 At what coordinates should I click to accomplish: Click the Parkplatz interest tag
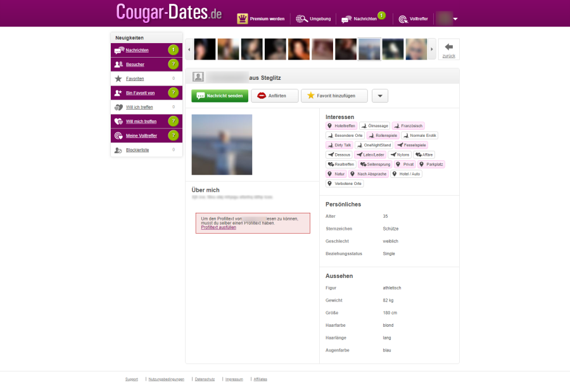pos(431,165)
